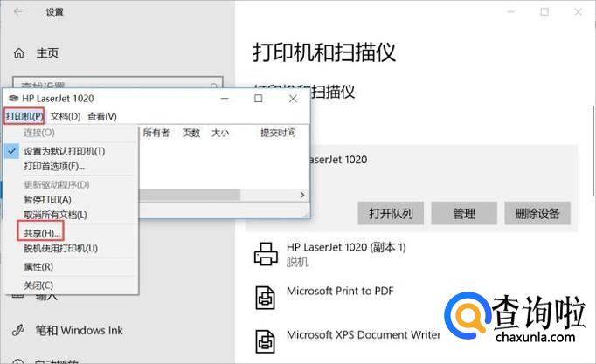596x364 pixels.
Task: Click the 删除设备 button
Action: click(537, 213)
